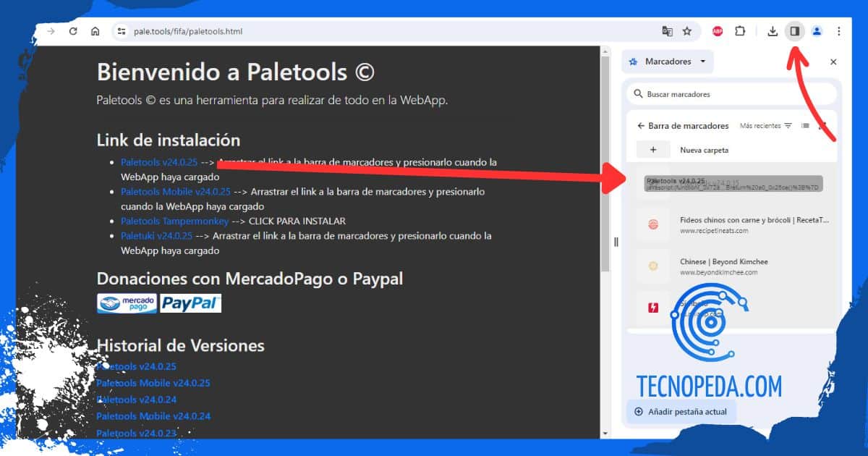The height and width of the screenshot is (456, 868).
Task: Open the Más recientes sort menu
Action: point(766,126)
